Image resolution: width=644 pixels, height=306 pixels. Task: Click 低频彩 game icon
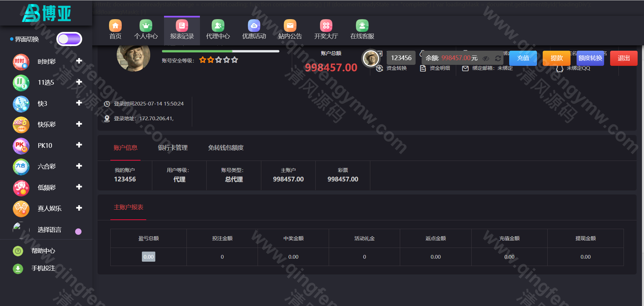tap(21, 188)
